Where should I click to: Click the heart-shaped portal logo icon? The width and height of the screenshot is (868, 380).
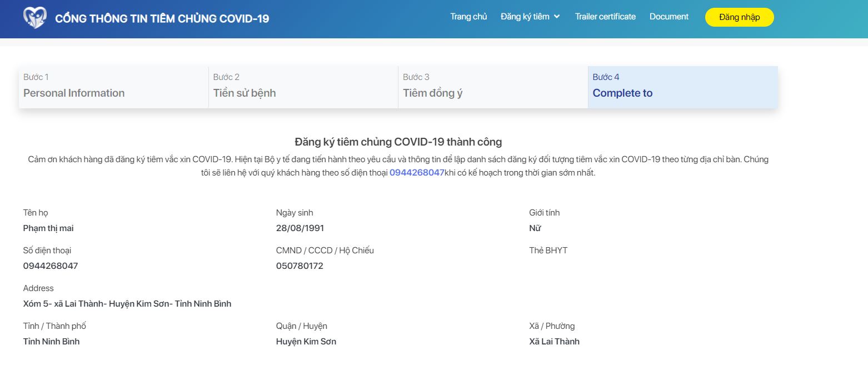pyautogui.click(x=35, y=18)
